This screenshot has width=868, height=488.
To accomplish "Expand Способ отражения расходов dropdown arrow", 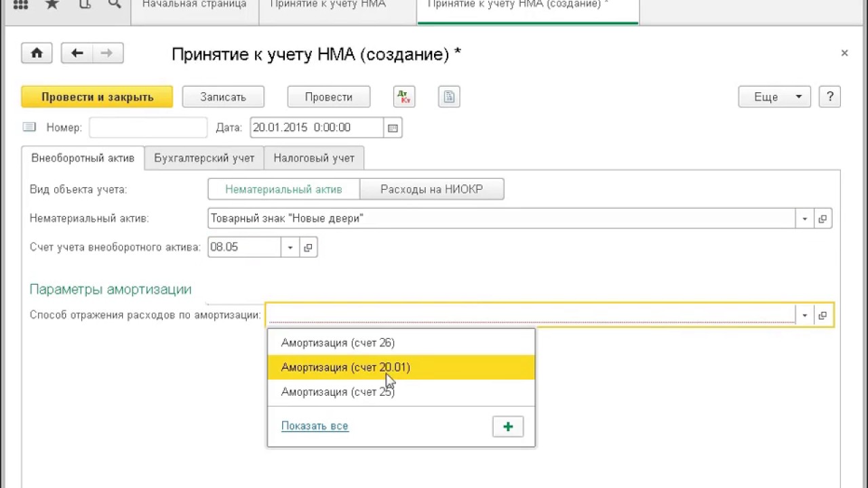I will click(805, 315).
